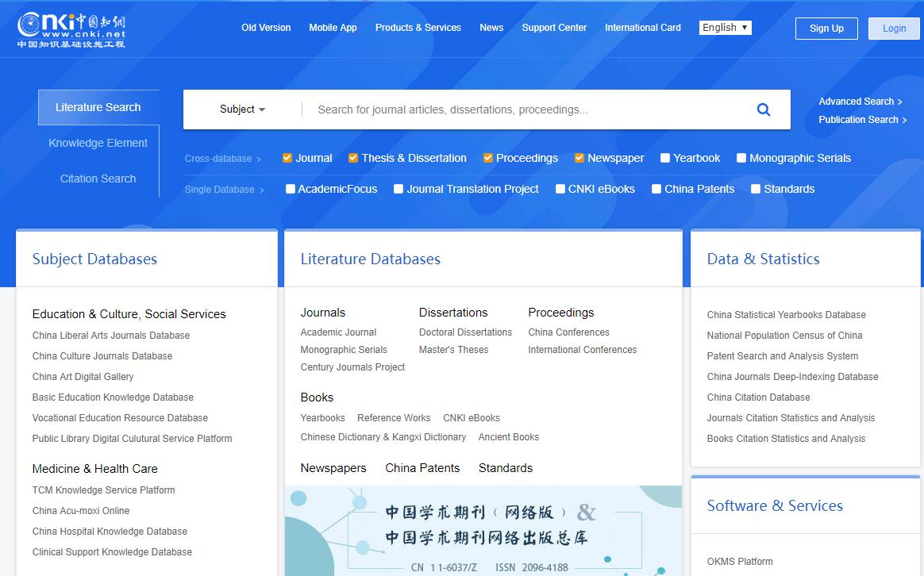The width and height of the screenshot is (924, 576).
Task: Enable the Yearbook checkbox
Action: click(x=665, y=158)
